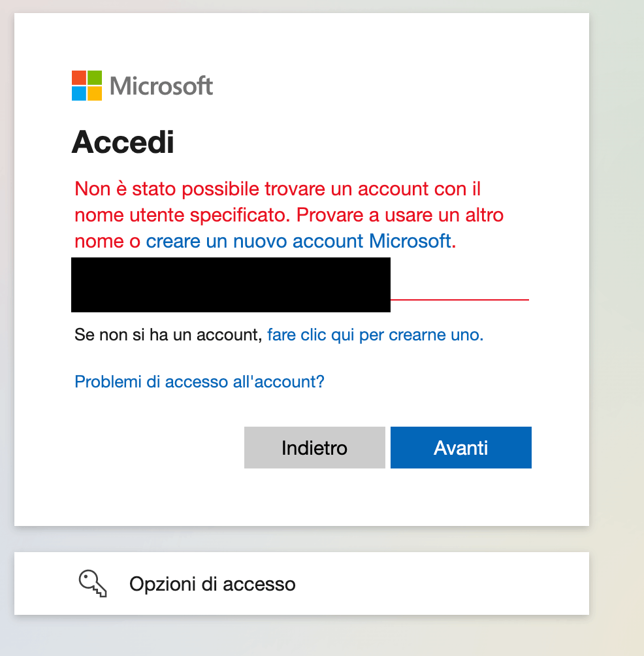The height and width of the screenshot is (656, 644).
Task: Continue with the blue Avanti button
Action: coord(461,448)
